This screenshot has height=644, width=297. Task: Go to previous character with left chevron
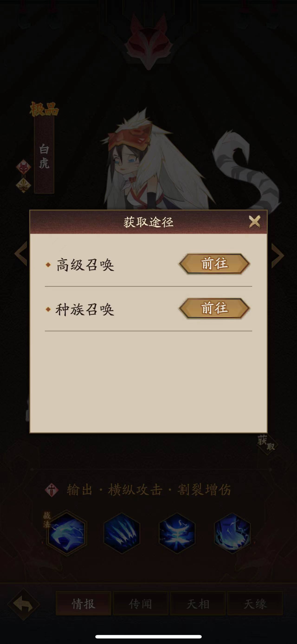coord(21,254)
